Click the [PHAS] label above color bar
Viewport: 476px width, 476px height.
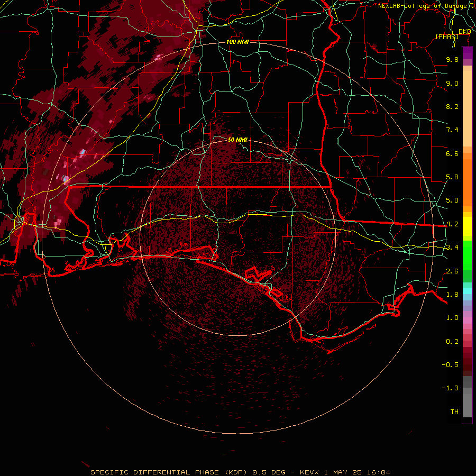tap(447, 36)
